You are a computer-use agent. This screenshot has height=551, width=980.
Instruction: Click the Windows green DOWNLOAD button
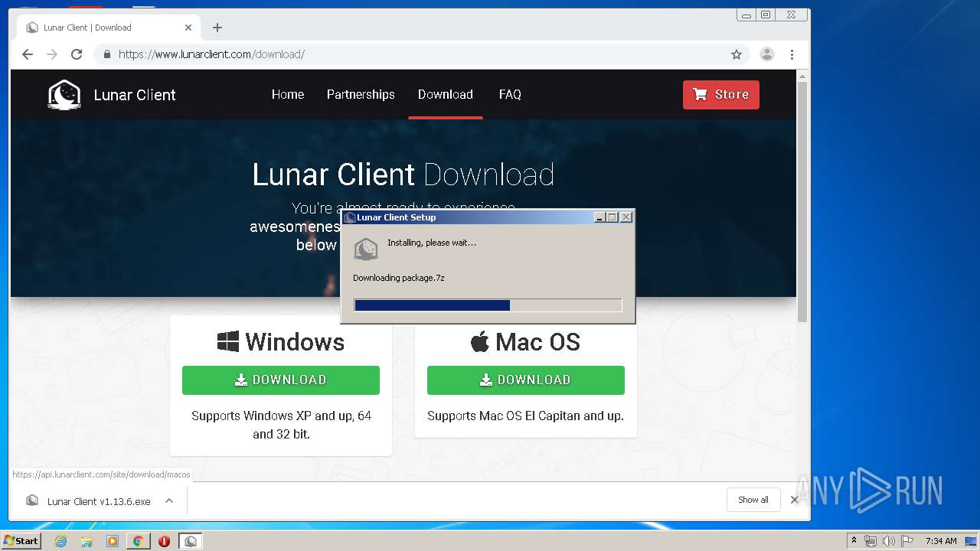tap(281, 380)
